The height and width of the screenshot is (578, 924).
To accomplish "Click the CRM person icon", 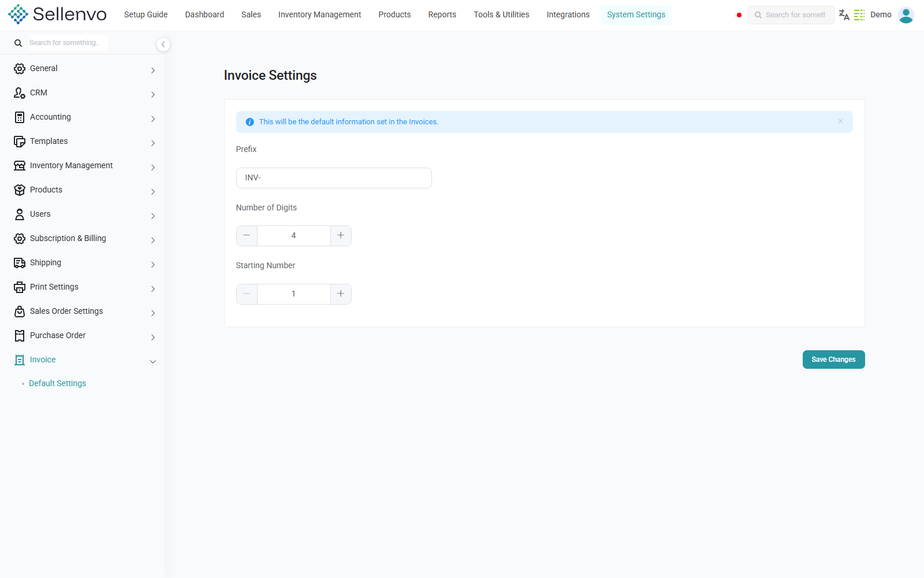I will [20, 93].
